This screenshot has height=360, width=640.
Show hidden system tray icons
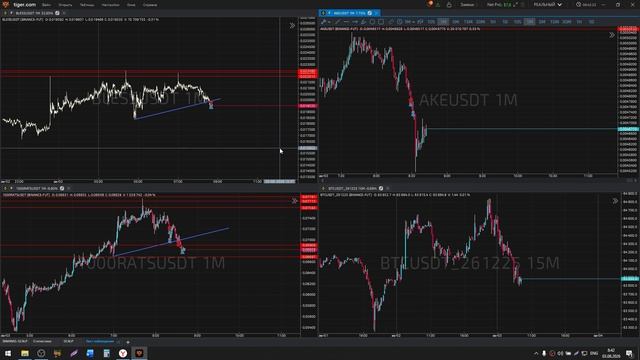click(536, 353)
